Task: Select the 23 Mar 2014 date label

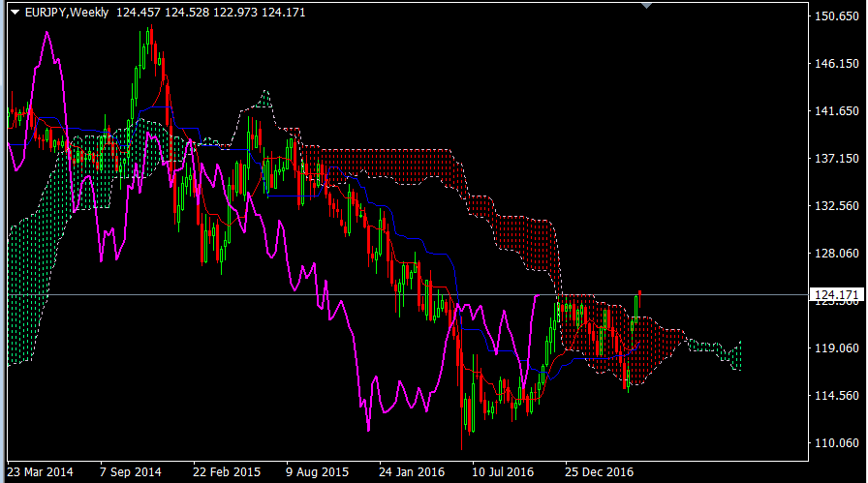Action: pyautogui.click(x=39, y=472)
